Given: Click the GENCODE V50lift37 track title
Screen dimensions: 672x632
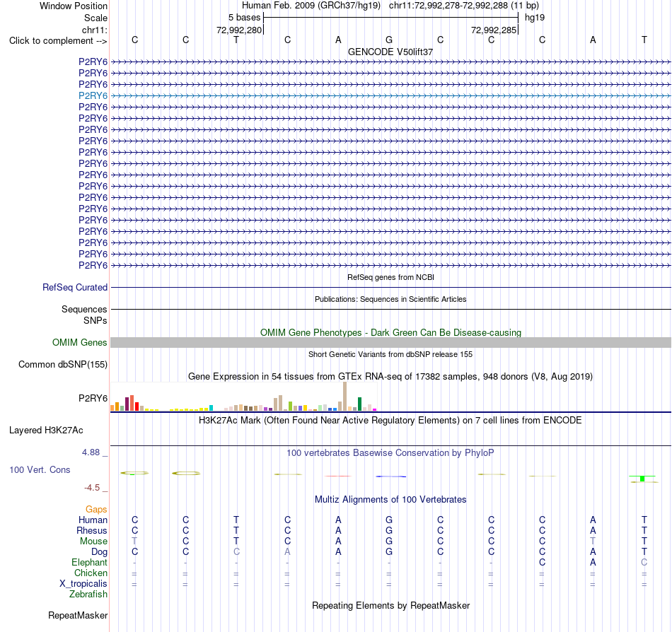Looking at the screenshot, I should (x=390, y=52).
